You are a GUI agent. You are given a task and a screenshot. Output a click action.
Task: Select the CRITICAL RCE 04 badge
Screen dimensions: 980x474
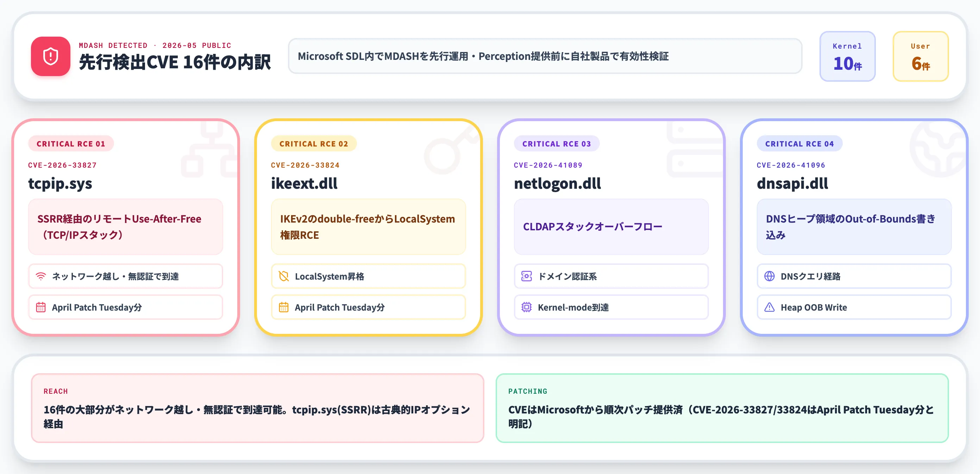pyautogui.click(x=799, y=144)
